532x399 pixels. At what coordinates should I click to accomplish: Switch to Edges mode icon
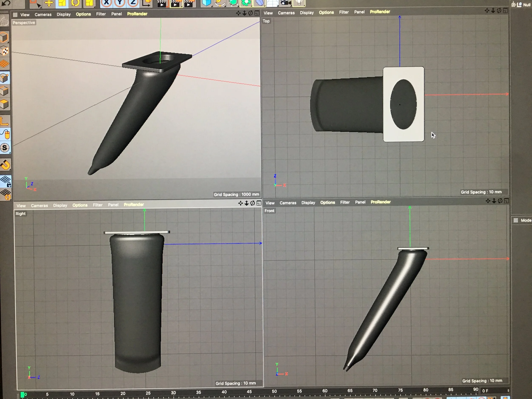4,91
